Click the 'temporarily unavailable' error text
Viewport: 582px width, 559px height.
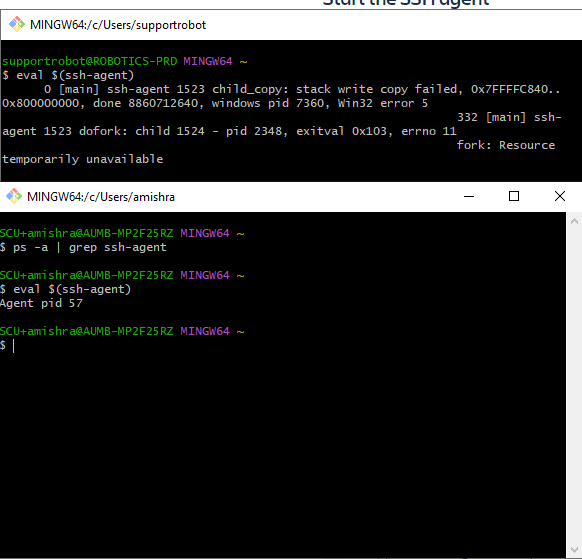[x=83, y=159]
